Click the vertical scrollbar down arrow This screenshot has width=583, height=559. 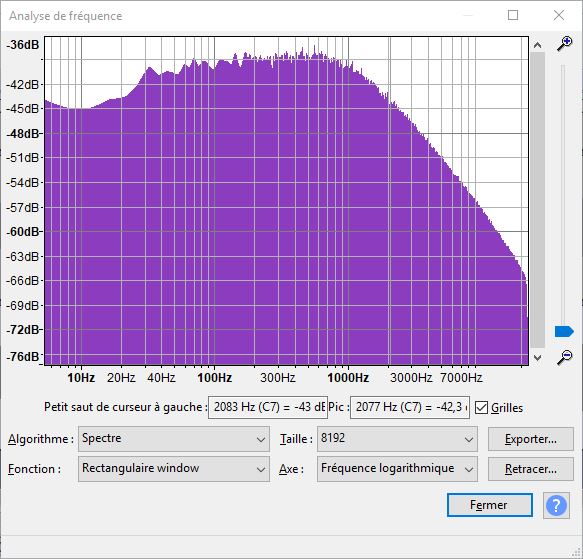tap(537, 358)
